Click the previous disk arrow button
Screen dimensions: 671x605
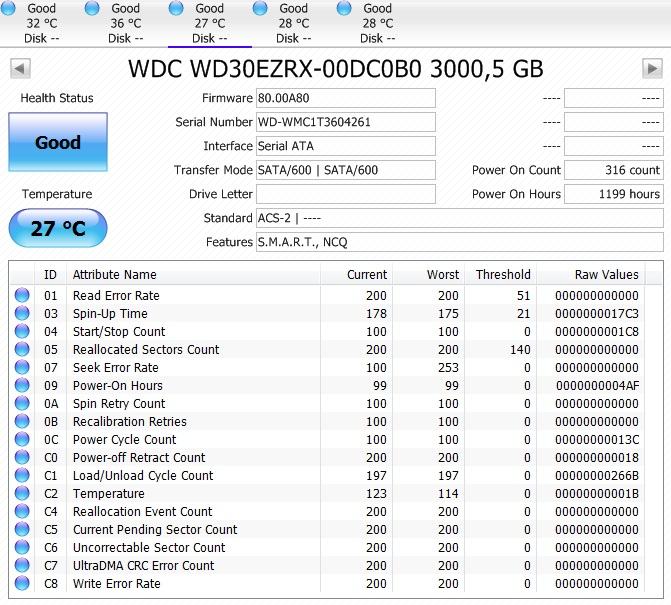pyautogui.click(x=20, y=68)
